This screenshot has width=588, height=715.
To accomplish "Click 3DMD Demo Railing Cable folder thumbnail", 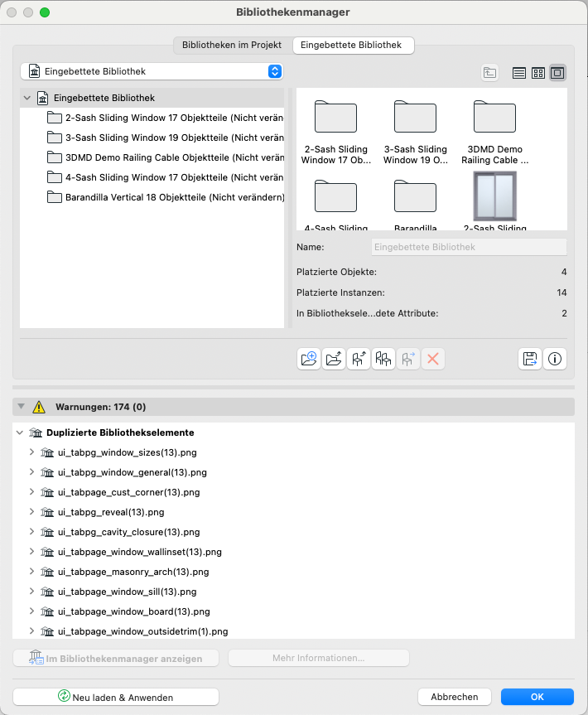I will pyautogui.click(x=494, y=117).
